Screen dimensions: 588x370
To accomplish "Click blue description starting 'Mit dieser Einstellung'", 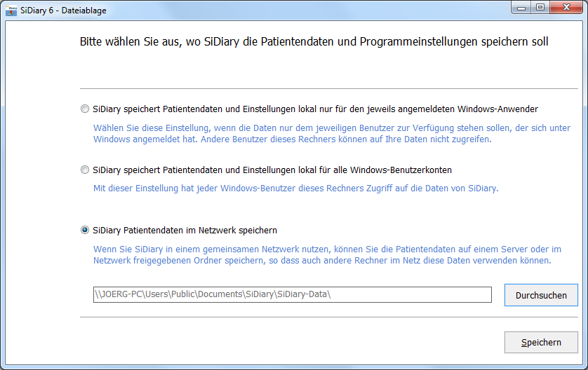I will pos(295,189).
